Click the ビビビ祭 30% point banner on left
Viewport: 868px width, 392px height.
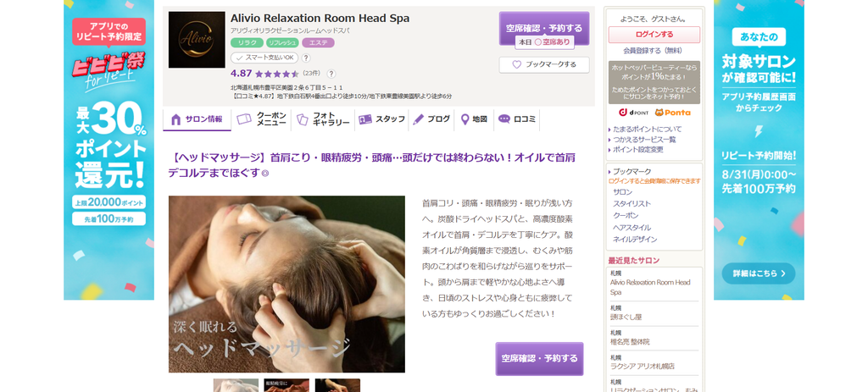coord(109,150)
